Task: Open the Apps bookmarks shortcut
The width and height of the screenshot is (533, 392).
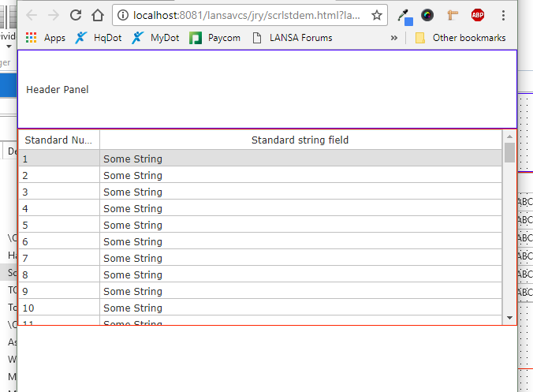Action: click(46, 38)
